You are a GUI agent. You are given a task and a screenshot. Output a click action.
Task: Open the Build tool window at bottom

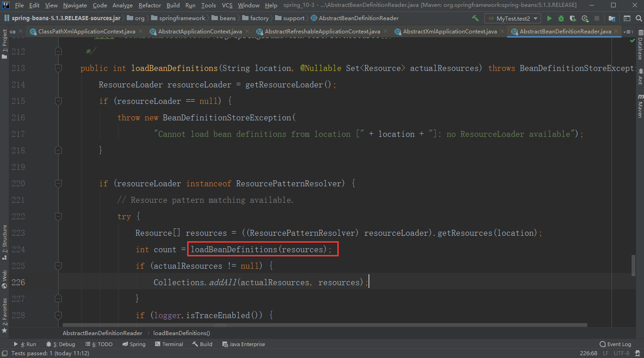pos(202,344)
